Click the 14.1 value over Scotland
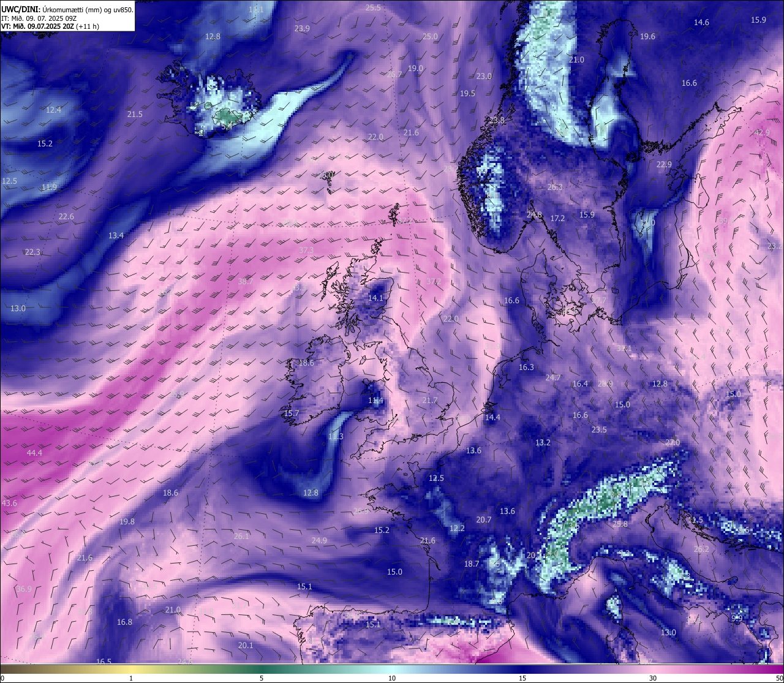Screen dimensions: 784x683 375,298
